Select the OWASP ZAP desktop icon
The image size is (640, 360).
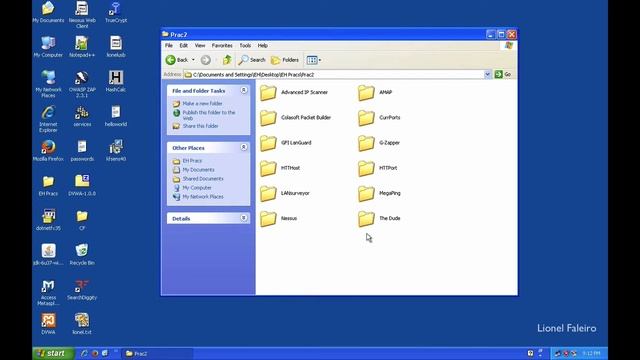point(82,84)
